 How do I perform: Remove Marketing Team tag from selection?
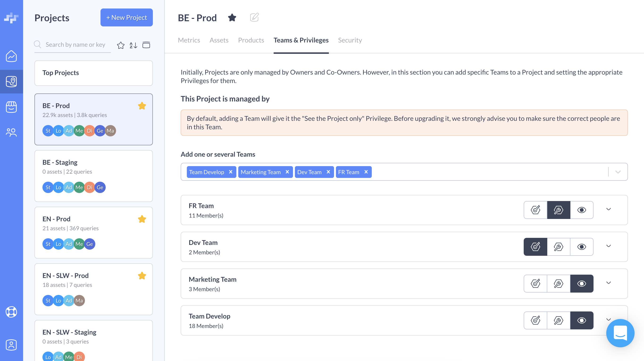287,172
